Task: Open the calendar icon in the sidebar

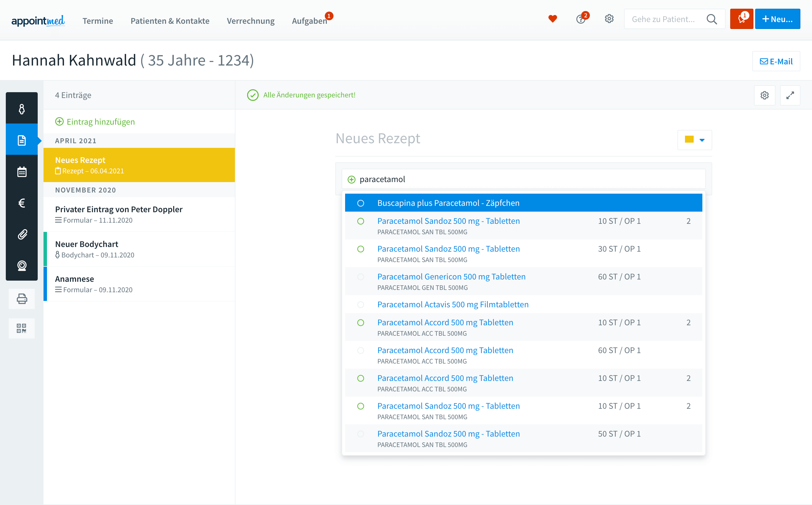Action: point(22,172)
